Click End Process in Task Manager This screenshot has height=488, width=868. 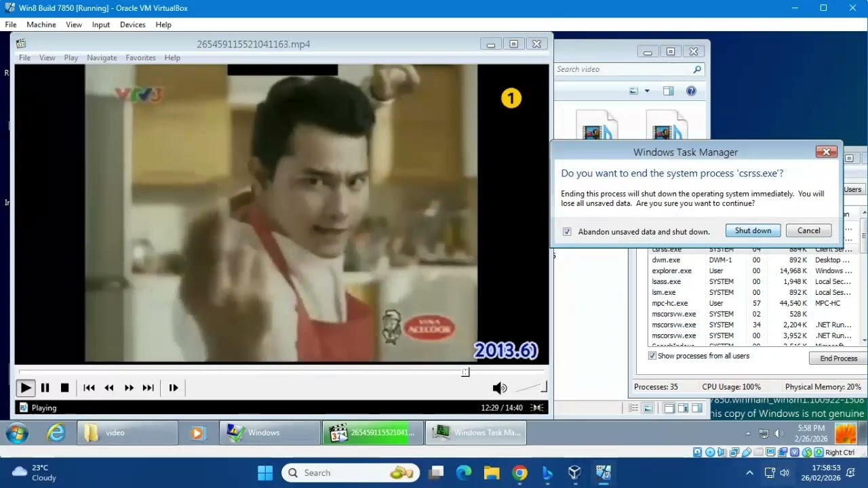click(x=839, y=359)
